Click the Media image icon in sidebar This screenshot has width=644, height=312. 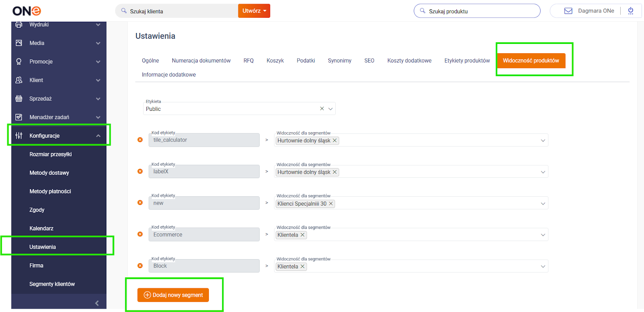click(19, 43)
